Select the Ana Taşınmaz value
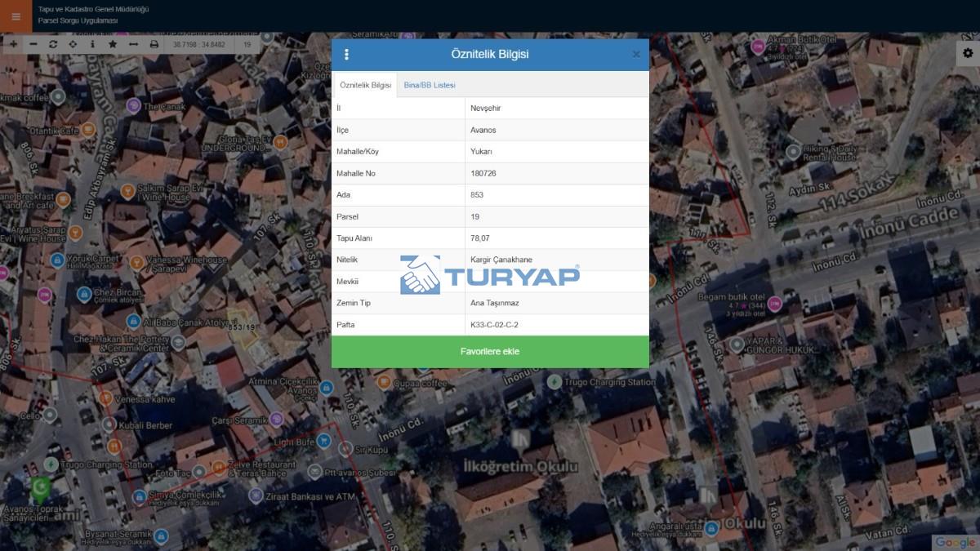The width and height of the screenshot is (980, 551). tap(557, 303)
